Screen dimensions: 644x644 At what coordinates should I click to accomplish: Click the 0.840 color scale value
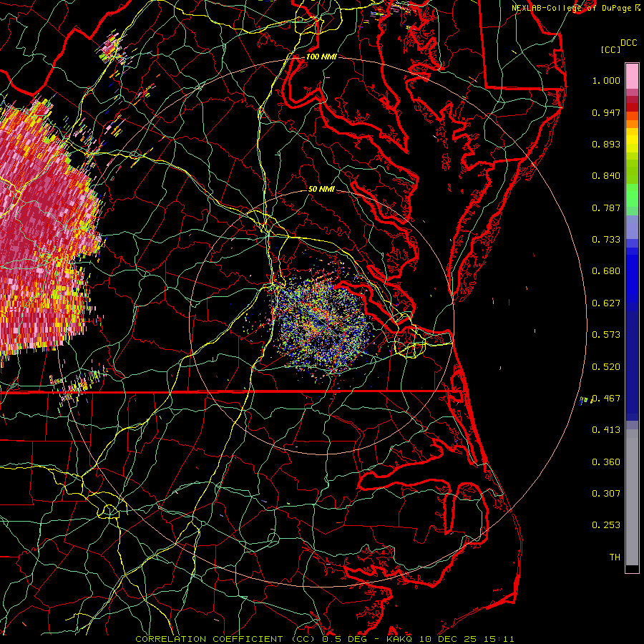coord(606,176)
